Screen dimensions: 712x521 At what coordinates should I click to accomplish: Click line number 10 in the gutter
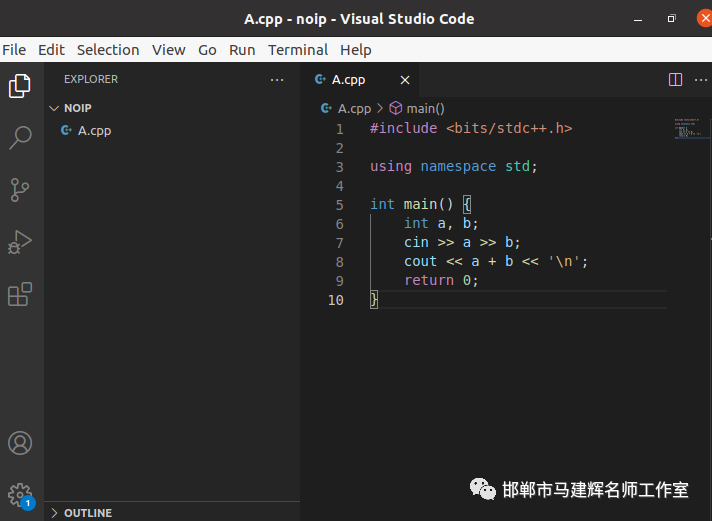[336, 300]
